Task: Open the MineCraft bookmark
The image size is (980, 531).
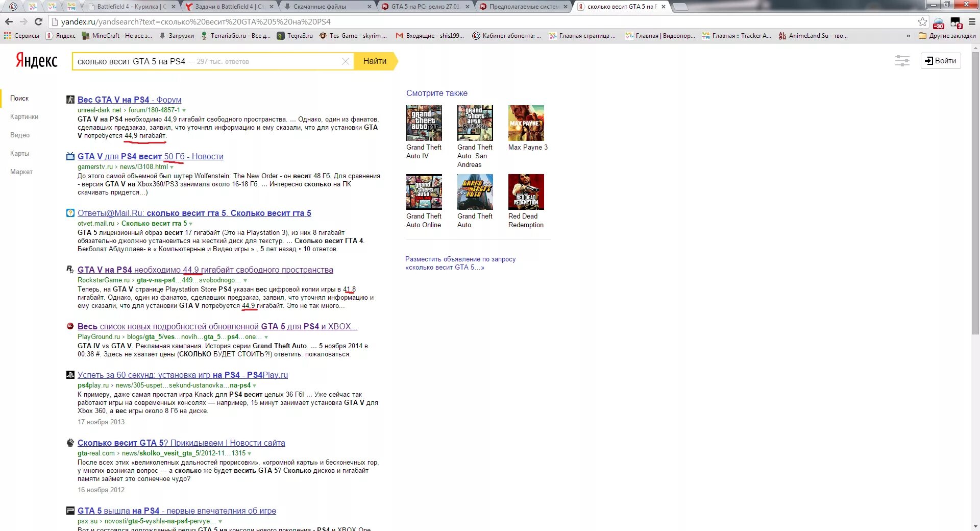Action: coord(117,36)
